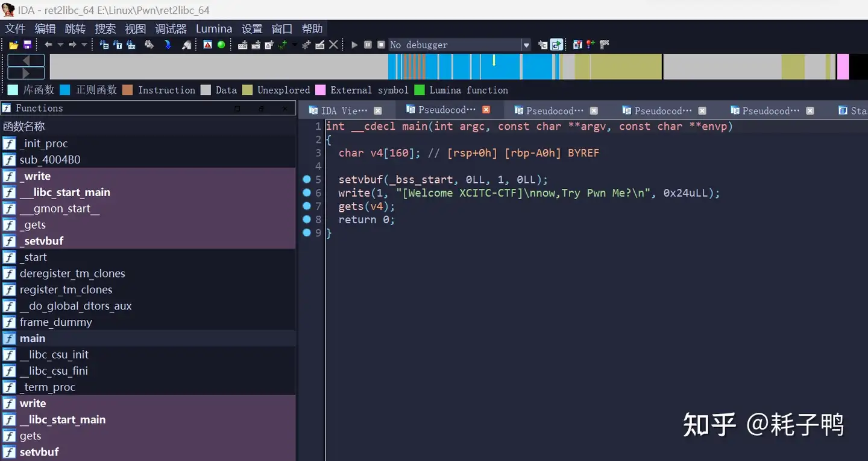Click the search immediate '101' icon
Viewport: 868px width, 461px height.
click(x=131, y=45)
